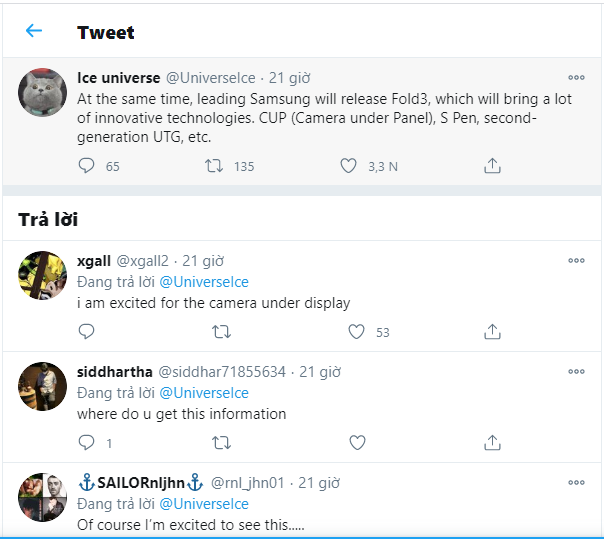Open more options on SAILORnljhn's reply
Screen dimensions: 604x539
point(576,483)
